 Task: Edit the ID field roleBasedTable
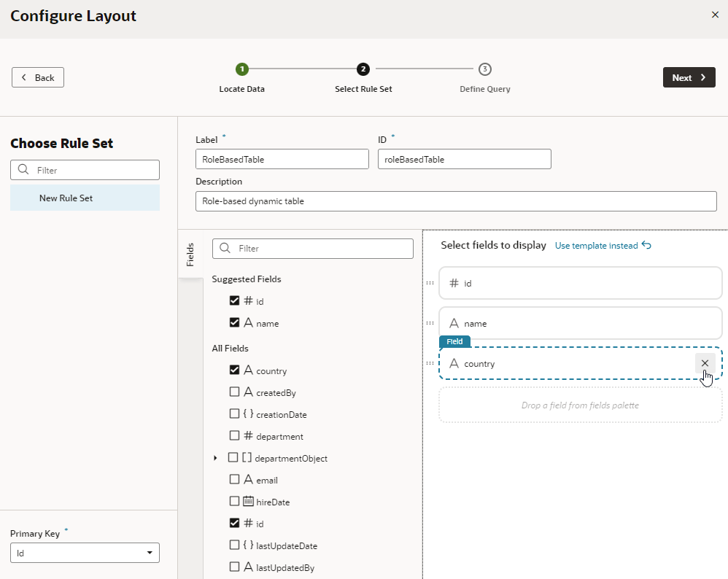pyautogui.click(x=464, y=159)
